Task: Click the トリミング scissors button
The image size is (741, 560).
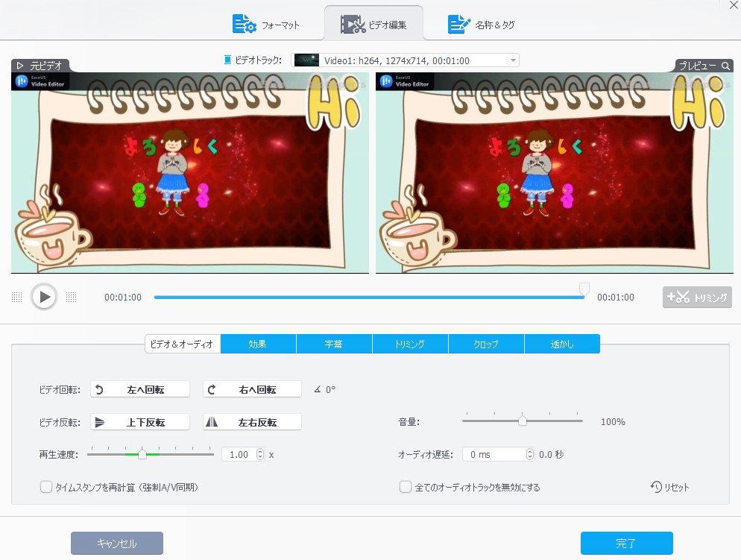Action: coord(697,298)
